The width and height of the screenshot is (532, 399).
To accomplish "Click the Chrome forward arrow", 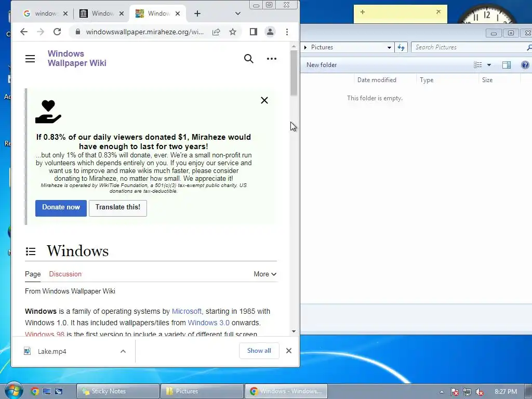I will click(x=41, y=32).
